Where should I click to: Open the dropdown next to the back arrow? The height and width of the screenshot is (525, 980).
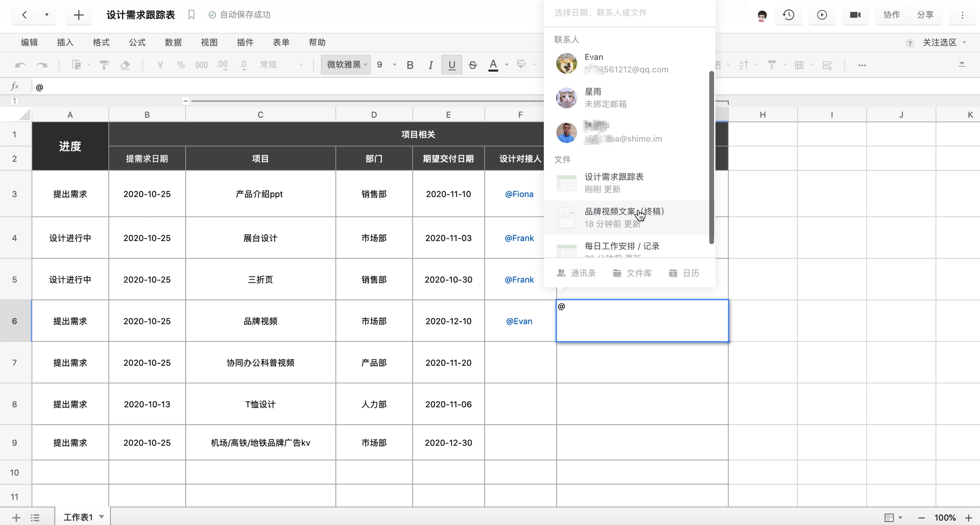click(x=47, y=15)
